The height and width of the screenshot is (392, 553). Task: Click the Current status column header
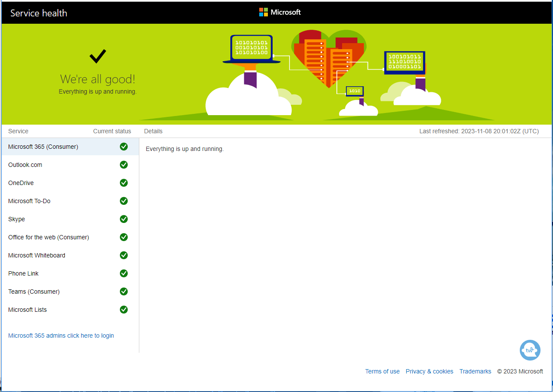112,131
